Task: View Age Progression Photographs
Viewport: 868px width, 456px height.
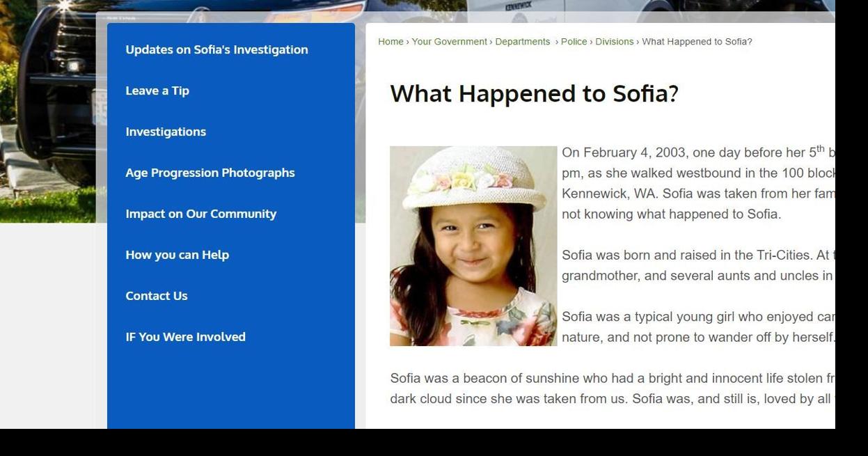Action: tap(210, 173)
